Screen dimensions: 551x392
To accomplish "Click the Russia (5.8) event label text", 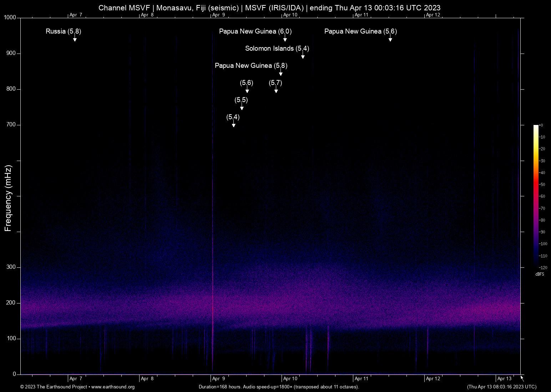I will (x=63, y=31).
